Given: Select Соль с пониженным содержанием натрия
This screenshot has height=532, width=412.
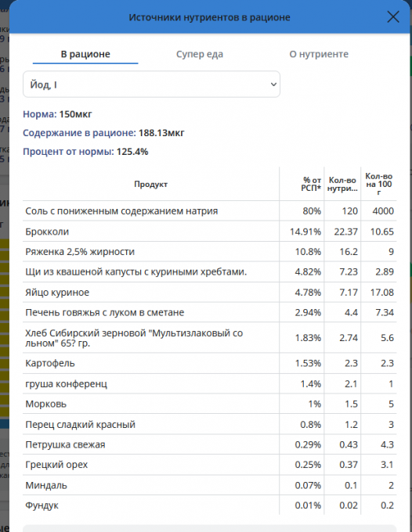Looking at the screenshot, I should click(x=210, y=210).
